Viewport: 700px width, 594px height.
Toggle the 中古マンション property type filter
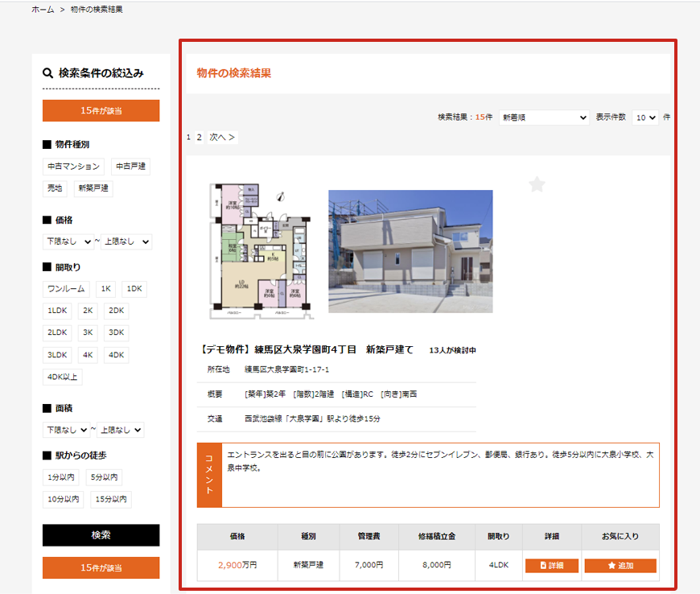[73, 167]
